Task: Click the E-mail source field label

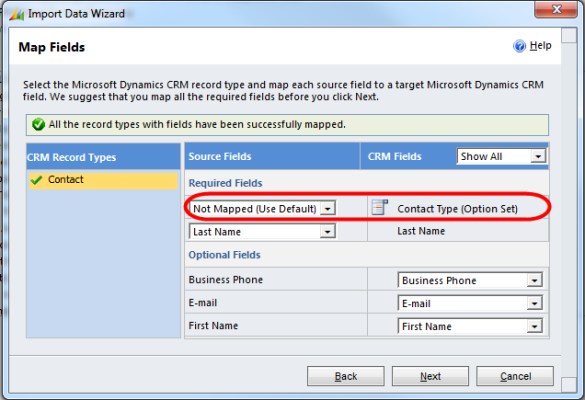Action: point(203,303)
